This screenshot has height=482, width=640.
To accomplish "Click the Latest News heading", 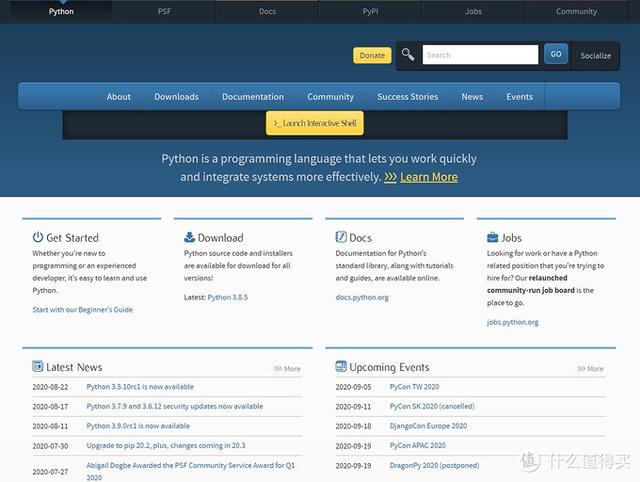I will point(74,367).
